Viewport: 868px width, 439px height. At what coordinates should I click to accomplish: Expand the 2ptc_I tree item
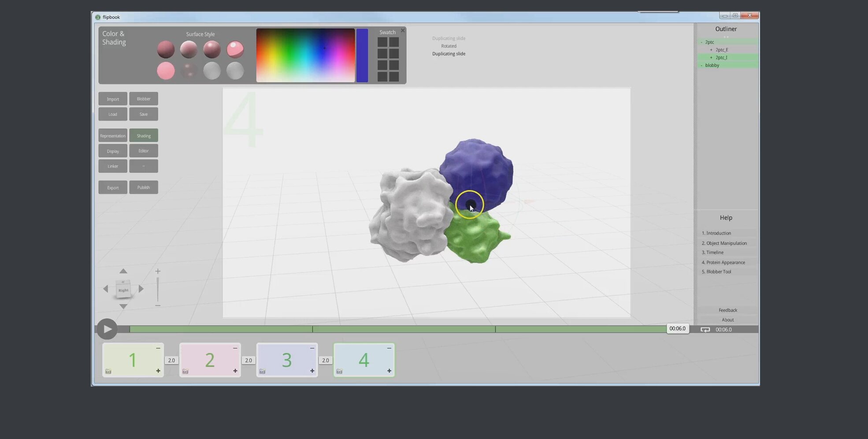pos(711,58)
